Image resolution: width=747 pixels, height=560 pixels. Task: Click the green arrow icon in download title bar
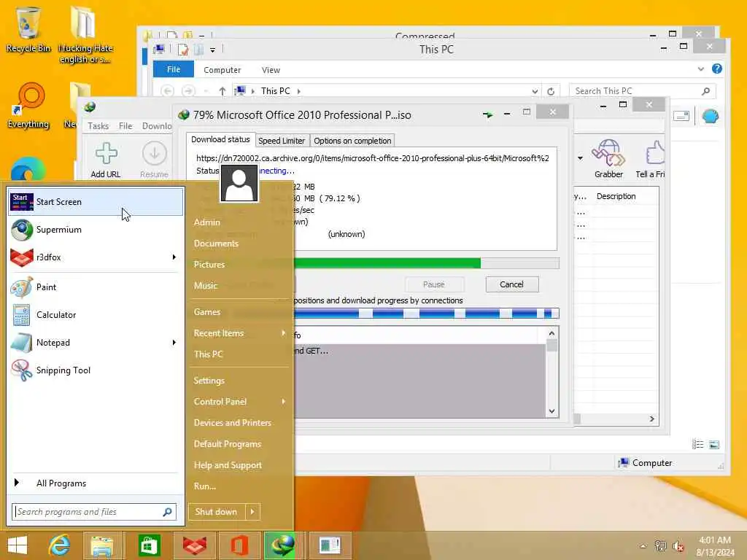487,114
